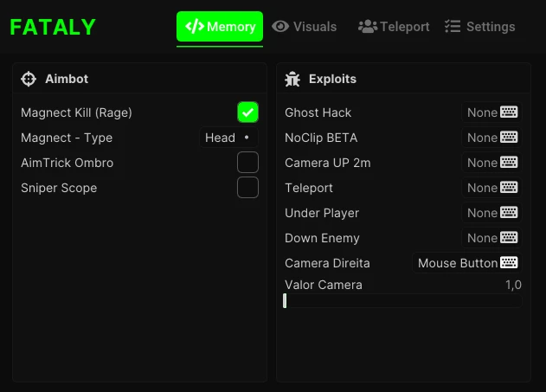The image size is (546, 392).
Task: Click the Valor Camera slider track
Action: pos(402,301)
